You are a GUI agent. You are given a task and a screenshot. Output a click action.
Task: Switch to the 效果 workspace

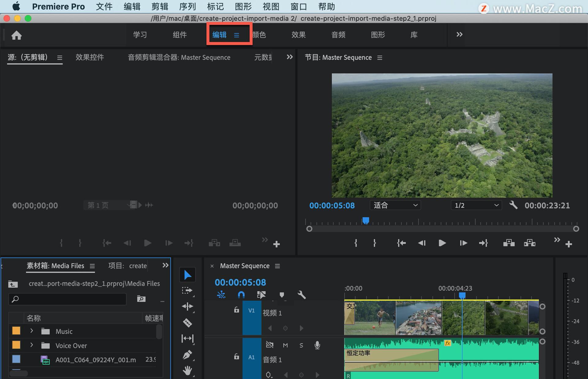coord(299,35)
